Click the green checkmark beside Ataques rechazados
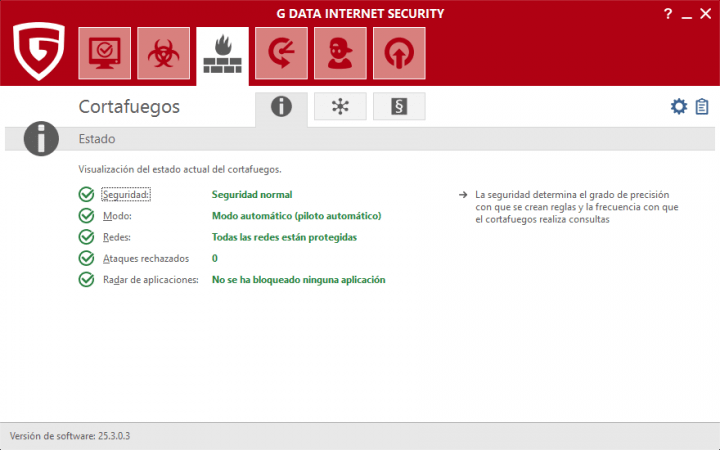This screenshot has height=450, width=720. coord(86,258)
